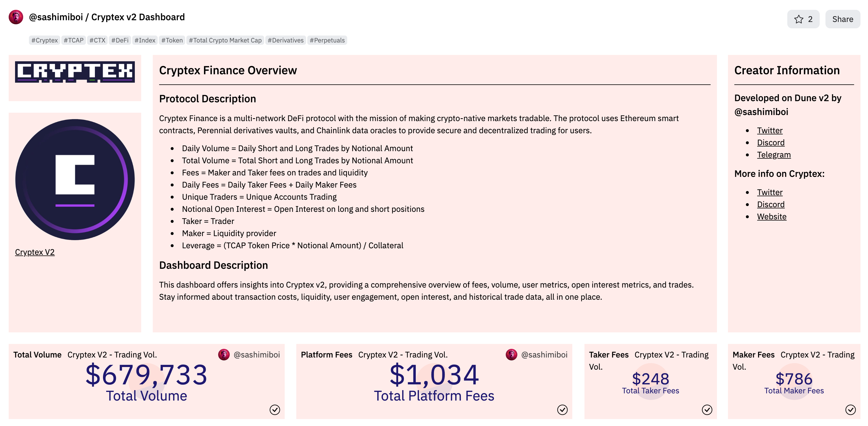Open the Cryptex Website link
The width and height of the screenshot is (868, 426).
(x=772, y=216)
